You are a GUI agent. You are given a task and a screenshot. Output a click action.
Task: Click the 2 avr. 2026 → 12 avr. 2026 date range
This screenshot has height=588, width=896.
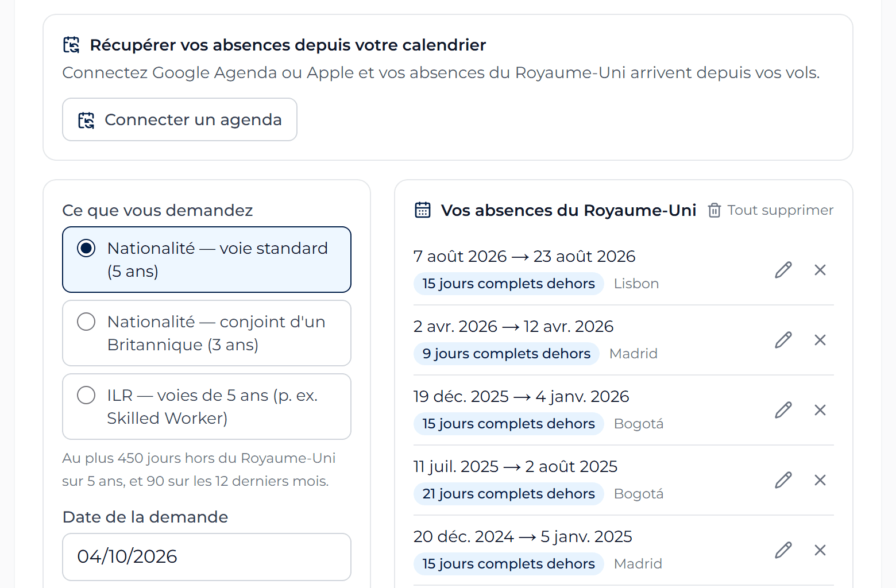pos(513,326)
